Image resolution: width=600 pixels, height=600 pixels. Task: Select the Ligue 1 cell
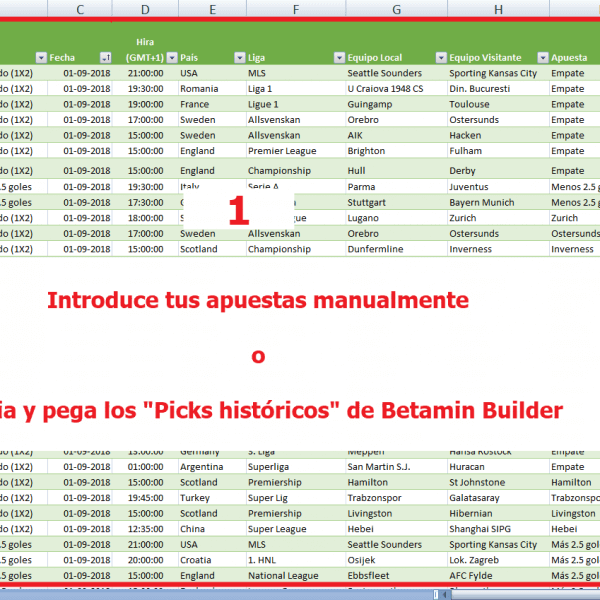tap(296, 104)
